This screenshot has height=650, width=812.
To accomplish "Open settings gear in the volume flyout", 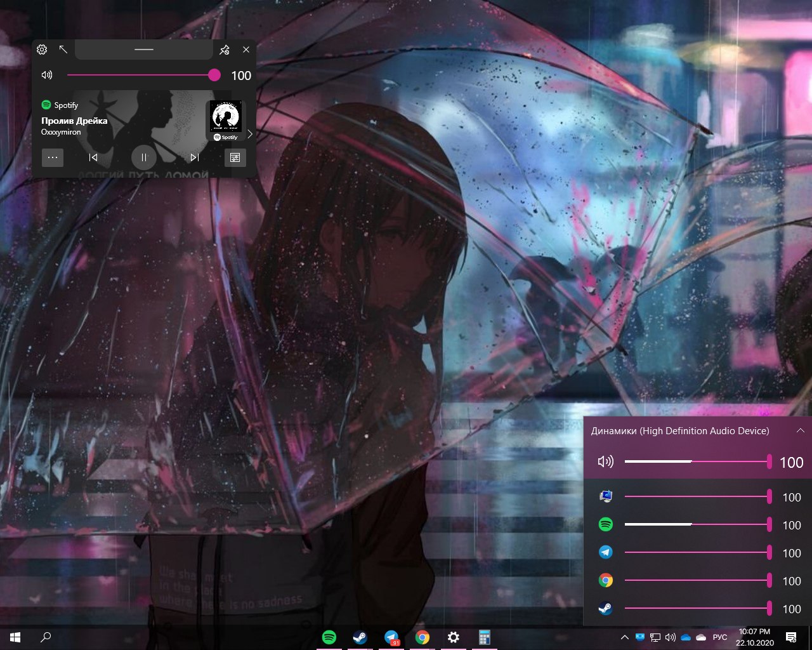I will coord(42,50).
